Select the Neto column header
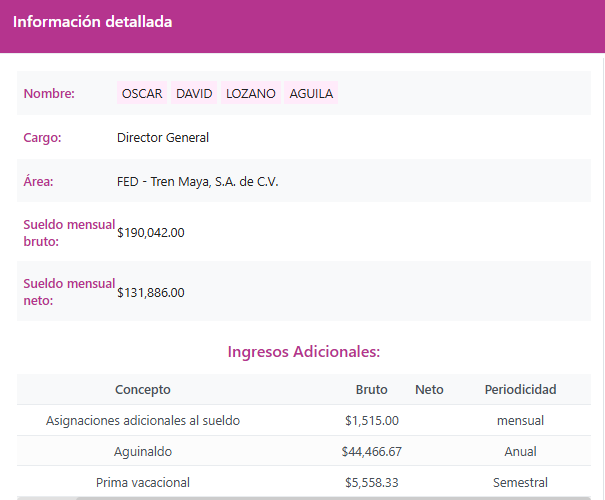 [429, 390]
